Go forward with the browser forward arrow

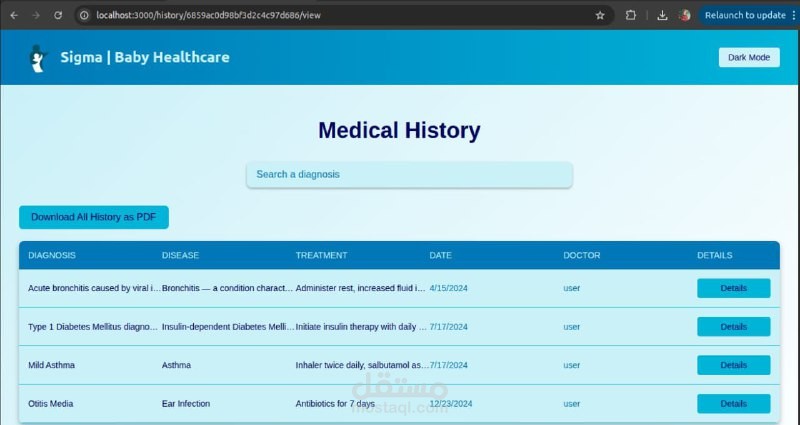pos(36,15)
